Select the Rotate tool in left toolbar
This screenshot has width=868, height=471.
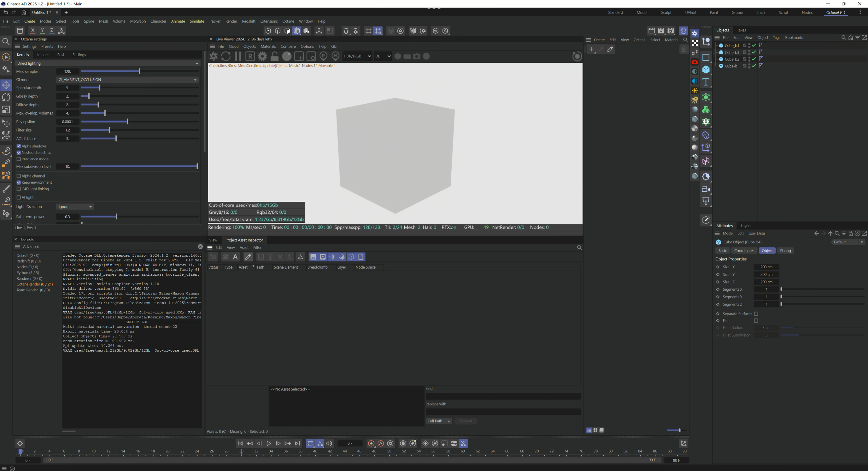[6, 98]
